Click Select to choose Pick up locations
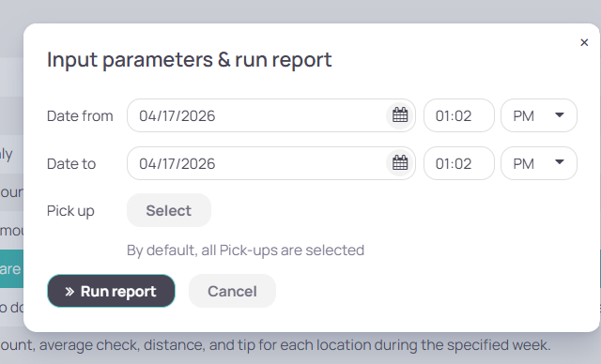 (x=169, y=210)
